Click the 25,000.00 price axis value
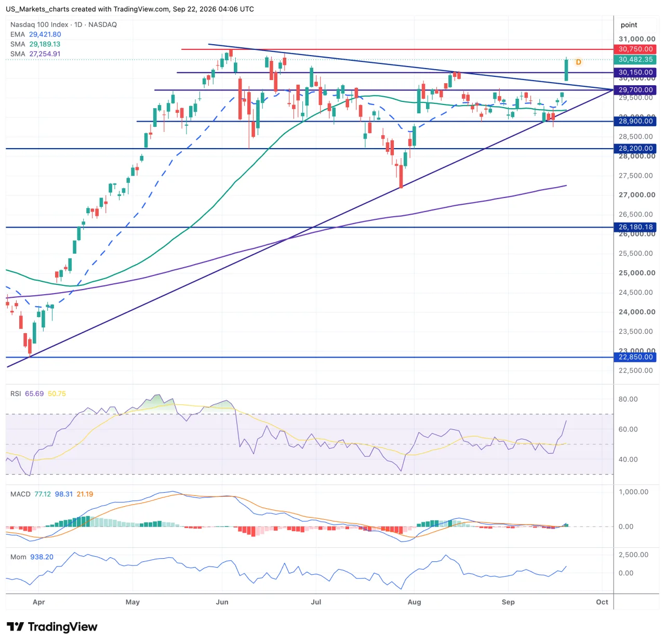Viewport: 665px width, 644px height. (x=637, y=273)
